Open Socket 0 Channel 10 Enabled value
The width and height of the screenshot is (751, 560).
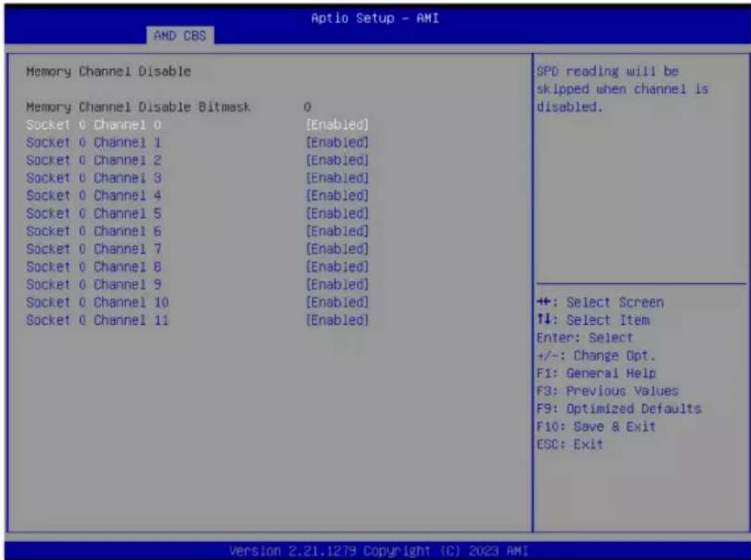[x=337, y=302]
